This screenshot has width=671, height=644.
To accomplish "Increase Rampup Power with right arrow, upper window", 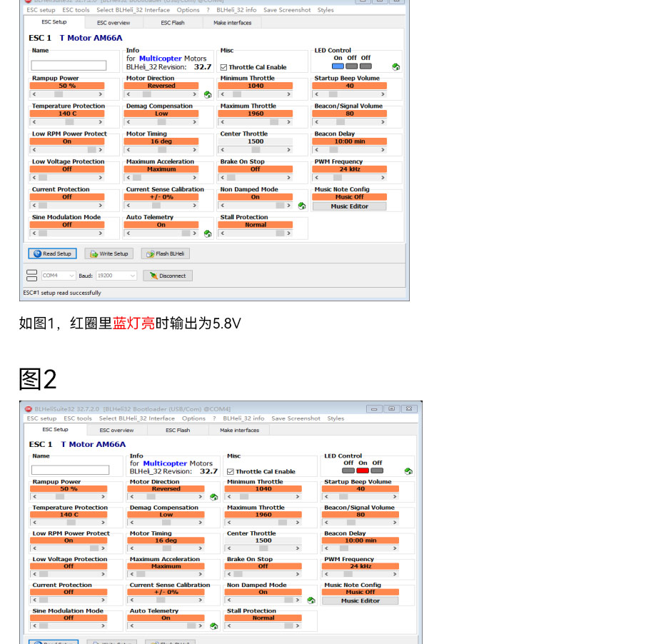I will tap(101, 94).
